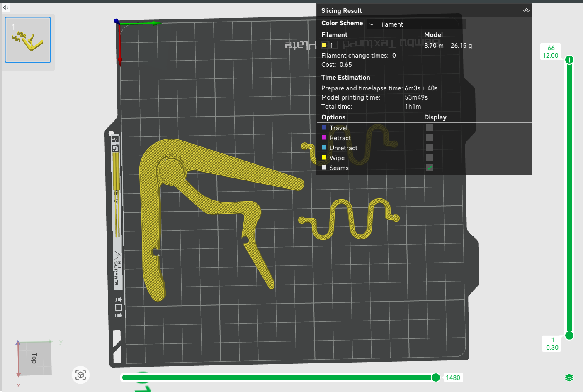Click the Top face of view cube
The width and height of the screenshot is (583, 392).
point(34,358)
